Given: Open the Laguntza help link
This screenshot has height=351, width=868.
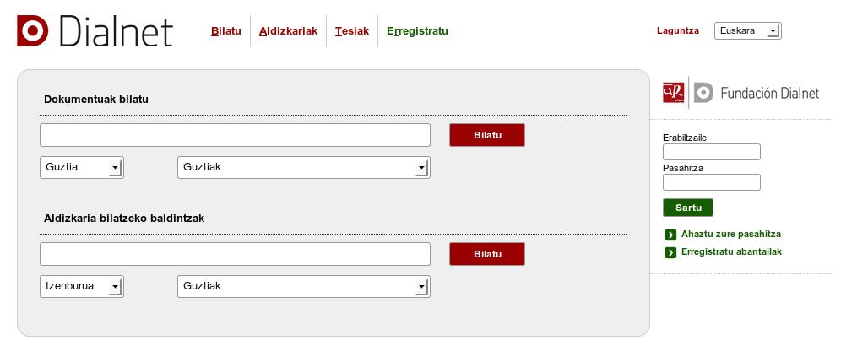Looking at the screenshot, I should (678, 31).
